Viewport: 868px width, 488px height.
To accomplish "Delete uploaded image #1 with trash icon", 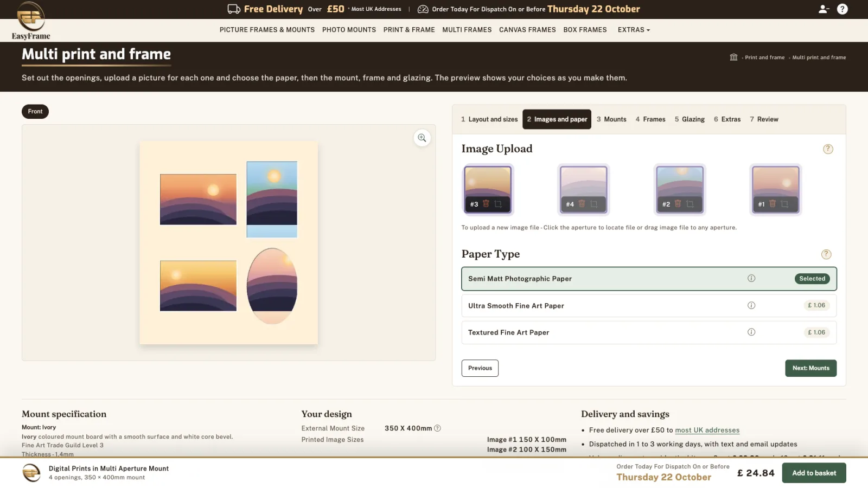I will tap(773, 204).
